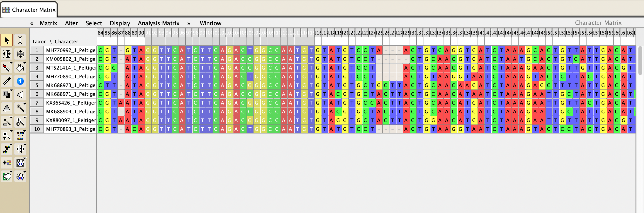Open the Matrix menu
The height and width of the screenshot is (213, 644).
click(x=49, y=23)
